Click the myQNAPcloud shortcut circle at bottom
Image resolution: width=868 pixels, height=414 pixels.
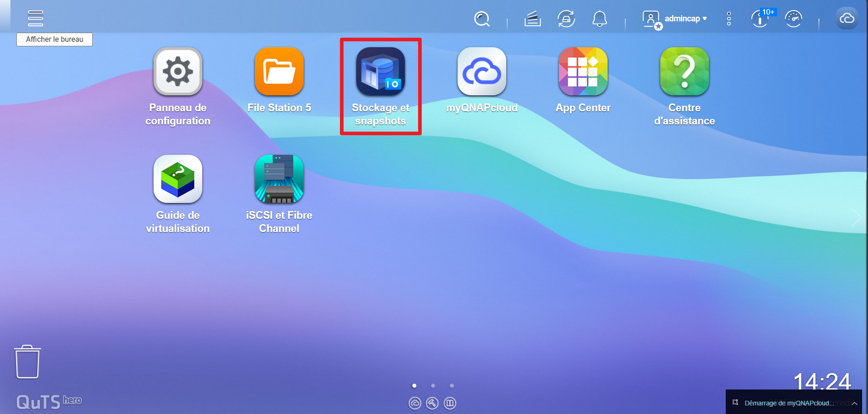tap(415, 403)
